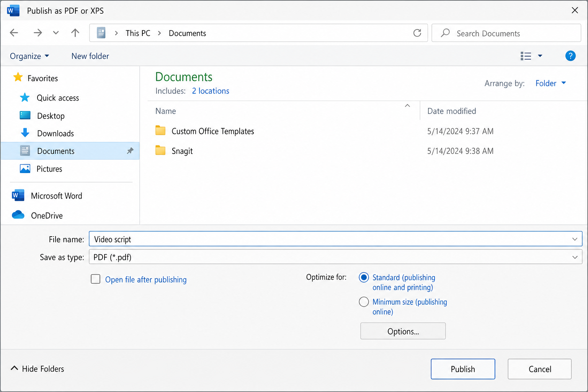Select Quick access in navigation pane
Image resolution: width=588 pixels, height=392 pixels.
(58, 98)
